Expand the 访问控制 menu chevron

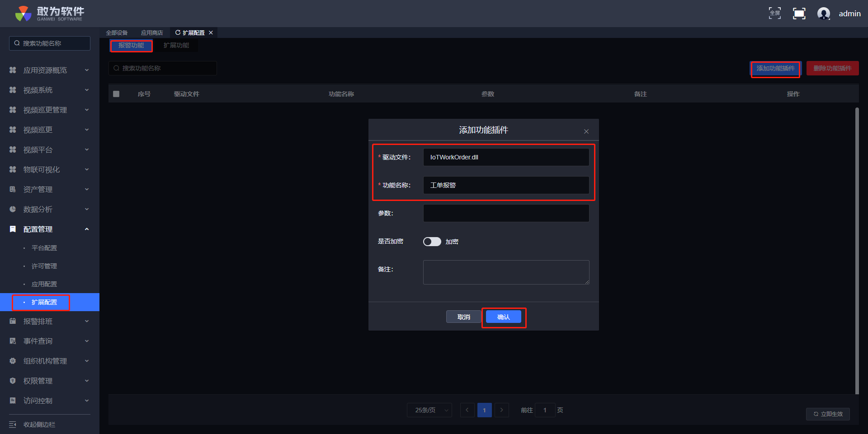pyautogui.click(x=87, y=401)
